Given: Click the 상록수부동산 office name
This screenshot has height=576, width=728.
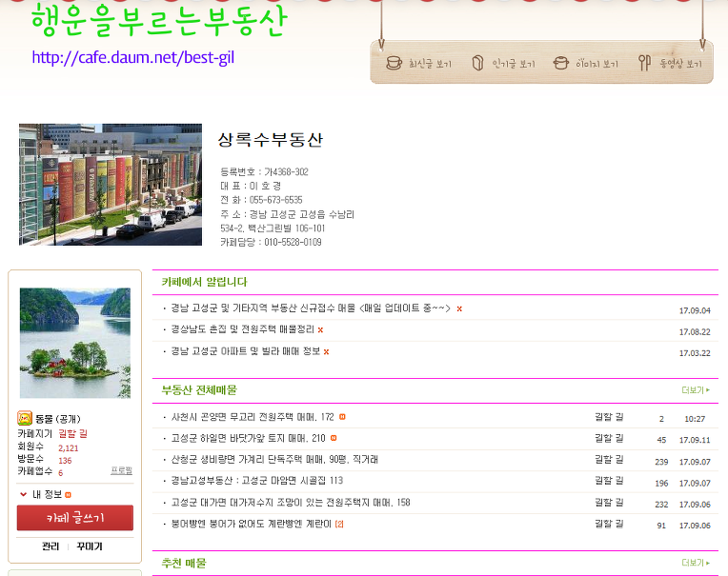Looking at the screenshot, I should click(271, 139).
